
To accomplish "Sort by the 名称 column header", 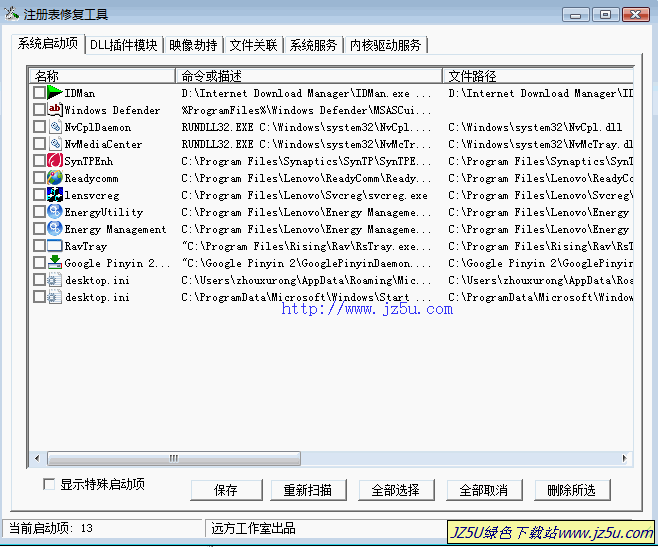I will tap(103, 76).
